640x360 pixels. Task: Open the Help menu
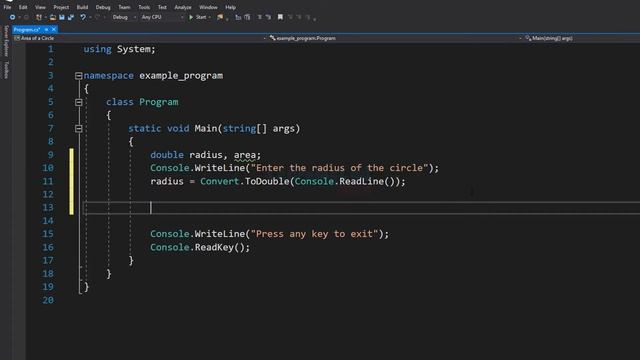[230, 7]
